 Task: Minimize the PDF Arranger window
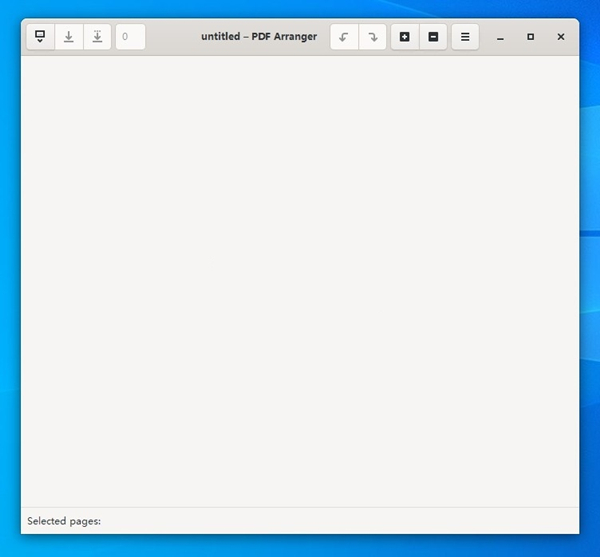pos(500,37)
